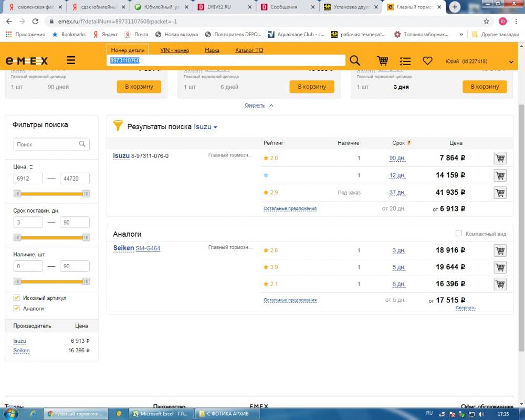Switch to Каталог ТО tab
The image size is (525, 420).
click(249, 50)
